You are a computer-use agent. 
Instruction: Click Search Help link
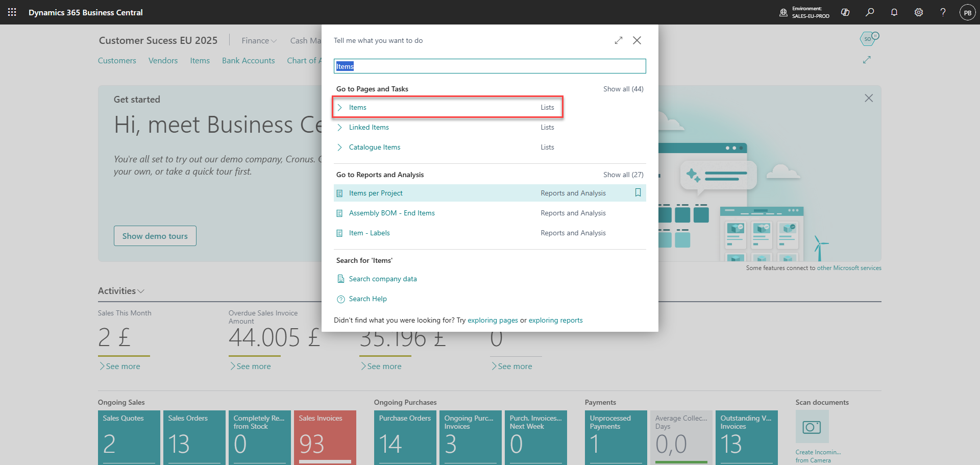click(x=368, y=299)
